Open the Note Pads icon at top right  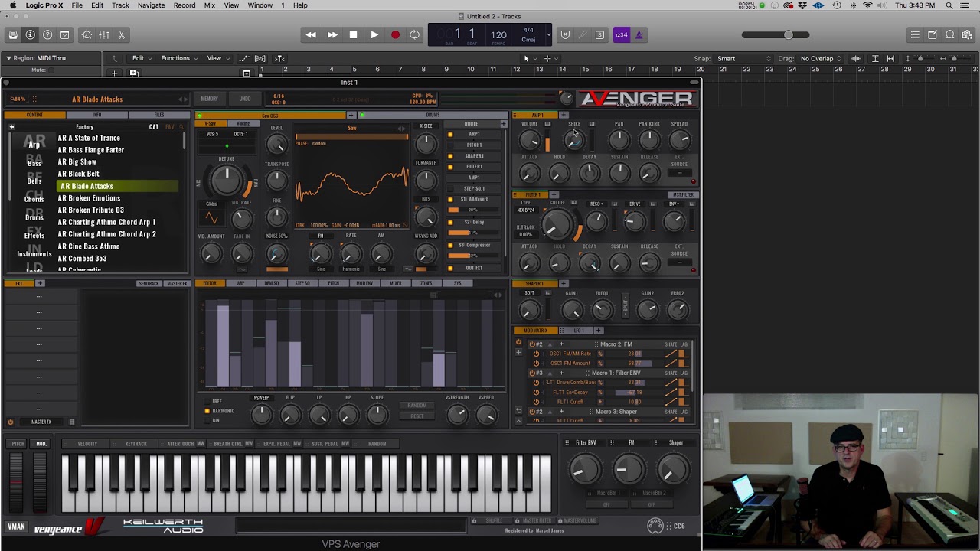click(933, 34)
